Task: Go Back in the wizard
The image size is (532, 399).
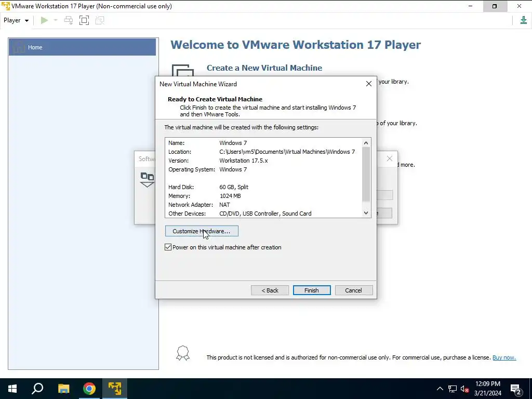Action: point(270,290)
